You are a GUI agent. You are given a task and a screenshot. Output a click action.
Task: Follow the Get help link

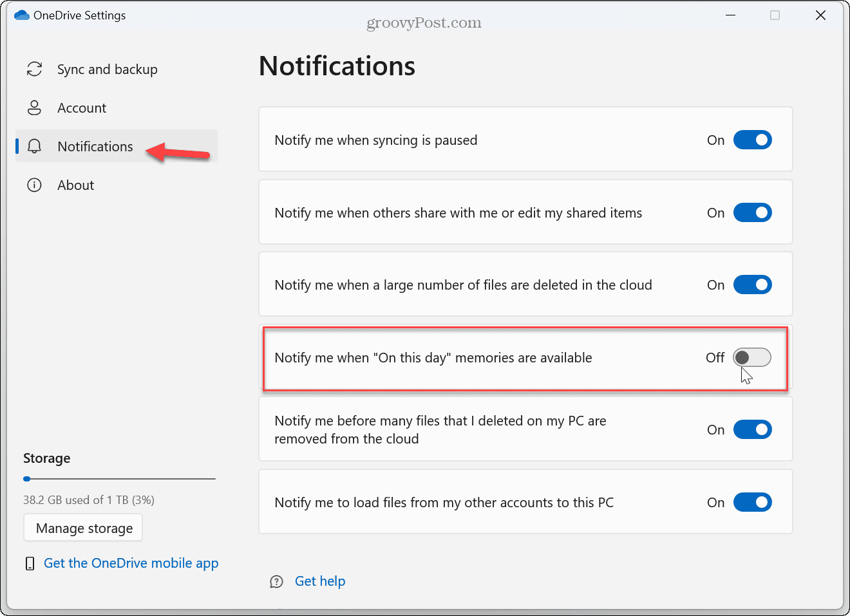coord(320,581)
